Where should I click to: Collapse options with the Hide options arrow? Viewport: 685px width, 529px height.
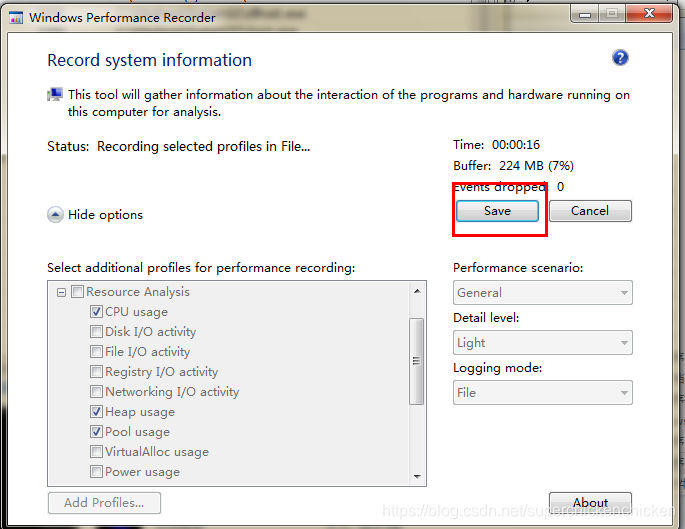coord(55,214)
